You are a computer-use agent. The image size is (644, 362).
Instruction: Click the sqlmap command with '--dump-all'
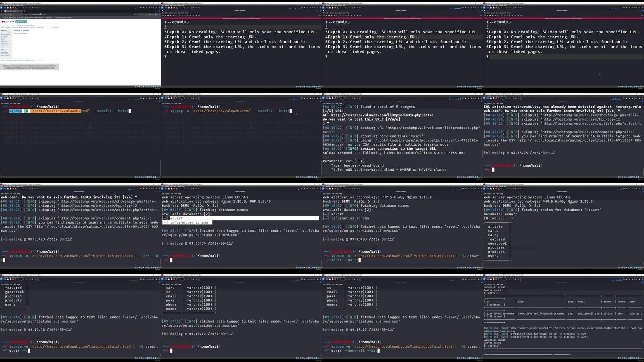click(x=402, y=348)
